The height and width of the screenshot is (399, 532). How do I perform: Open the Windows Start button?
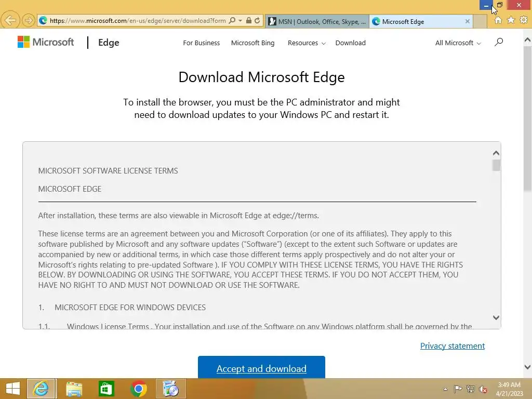pyautogui.click(x=12, y=389)
